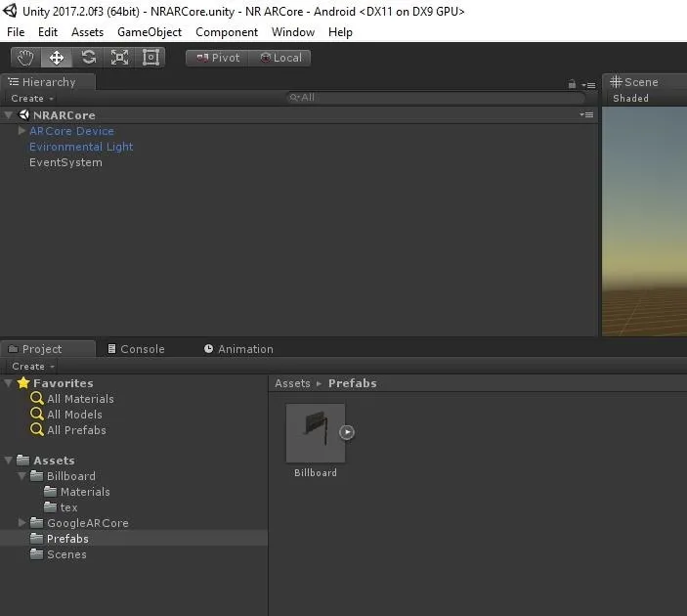Select the Billboard prefab thumbnail
The height and width of the screenshot is (616, 687).
pyautogui.click(x=316, y=433)
